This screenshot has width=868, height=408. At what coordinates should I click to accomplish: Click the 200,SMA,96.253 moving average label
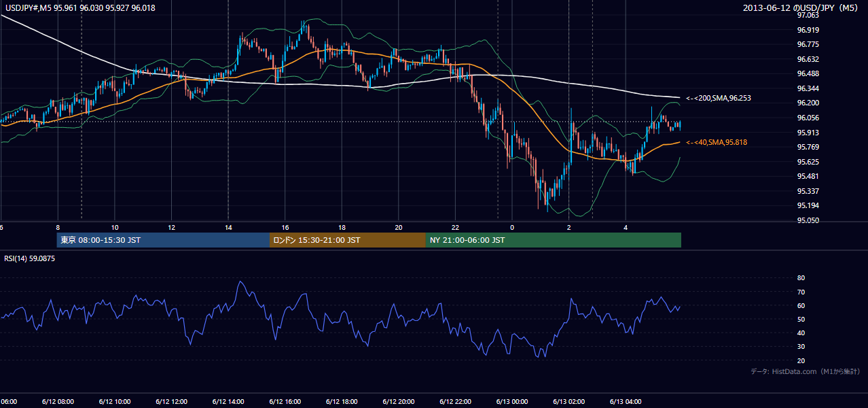click(718, 99)
